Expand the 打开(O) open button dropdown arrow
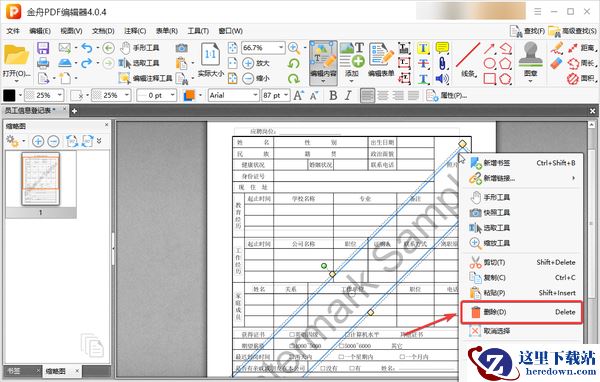 click(x=16, y=81)
